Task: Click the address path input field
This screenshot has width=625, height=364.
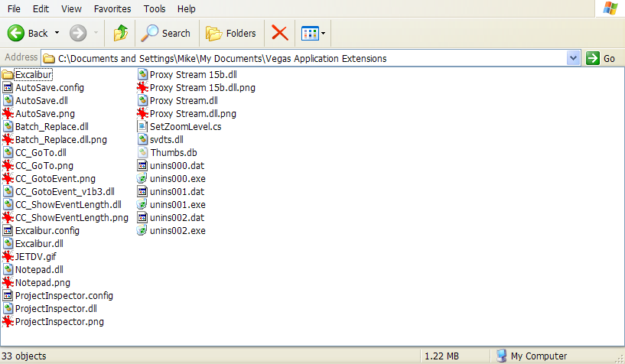Action: (306, 58)
